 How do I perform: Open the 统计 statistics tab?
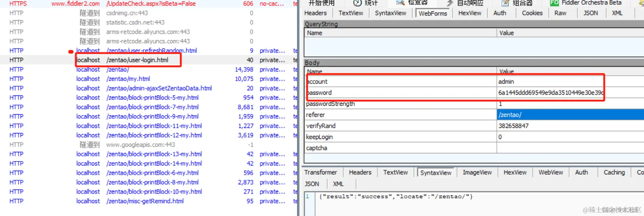click(x=366, y=3)
